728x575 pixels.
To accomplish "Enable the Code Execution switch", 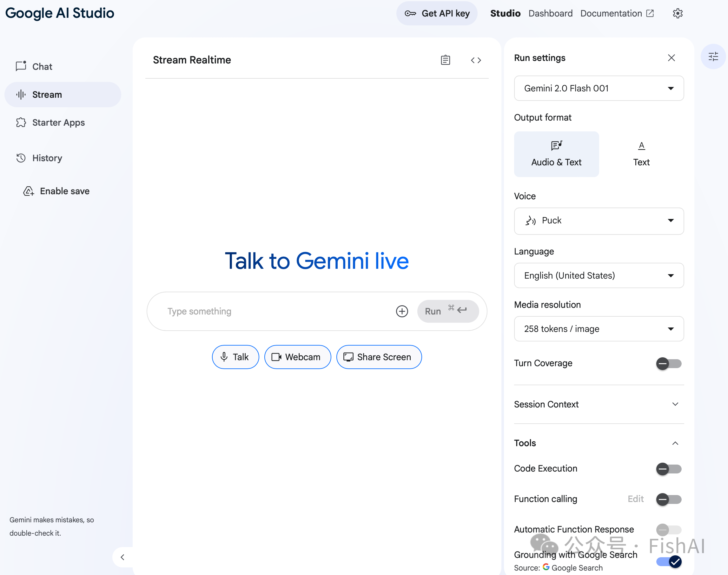I will [669, 469].
